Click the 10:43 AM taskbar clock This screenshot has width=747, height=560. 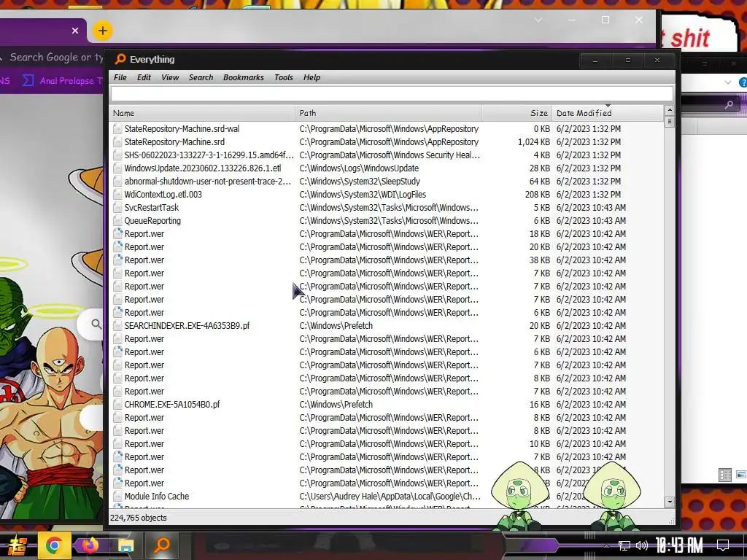click(679, 545)
